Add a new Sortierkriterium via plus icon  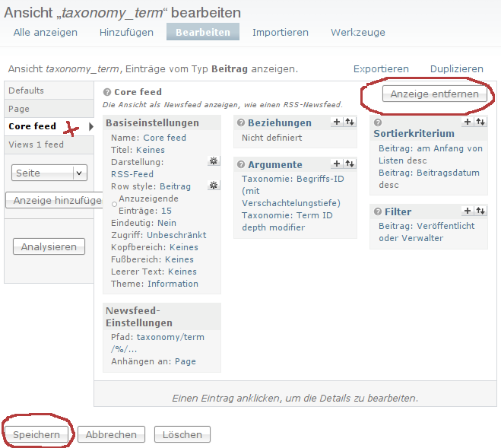(x=468, y=122)
